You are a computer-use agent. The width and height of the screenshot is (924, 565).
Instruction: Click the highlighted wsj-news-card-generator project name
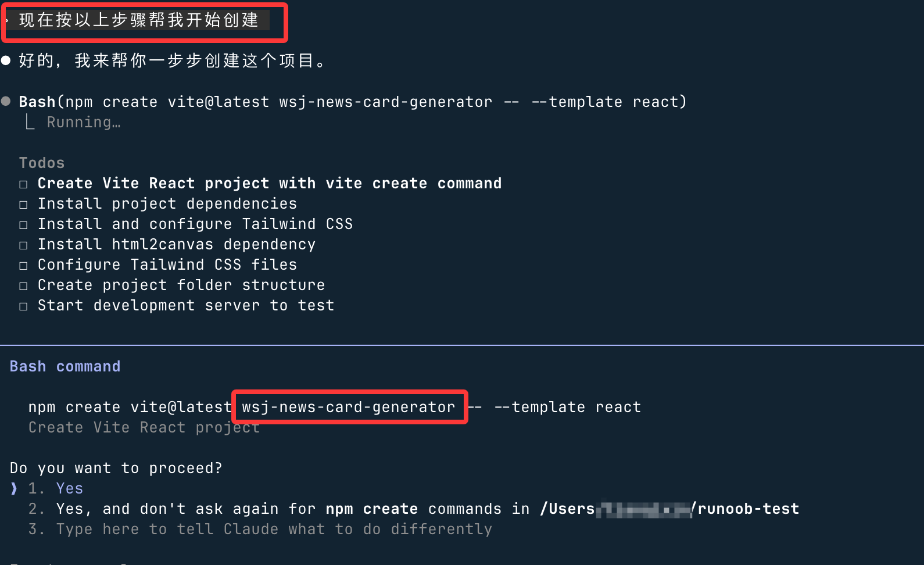click(x=349, y=407)
